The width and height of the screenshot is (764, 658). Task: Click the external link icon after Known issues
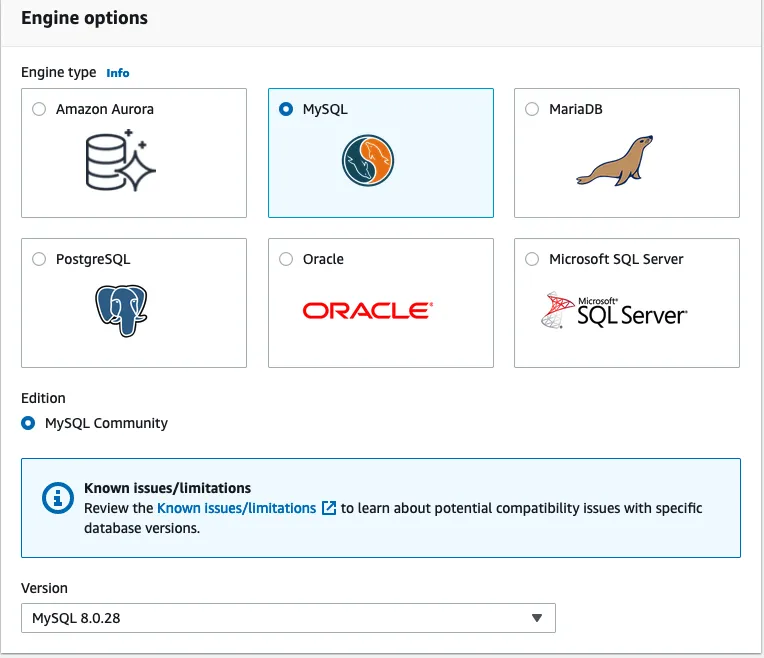(329, 508)
